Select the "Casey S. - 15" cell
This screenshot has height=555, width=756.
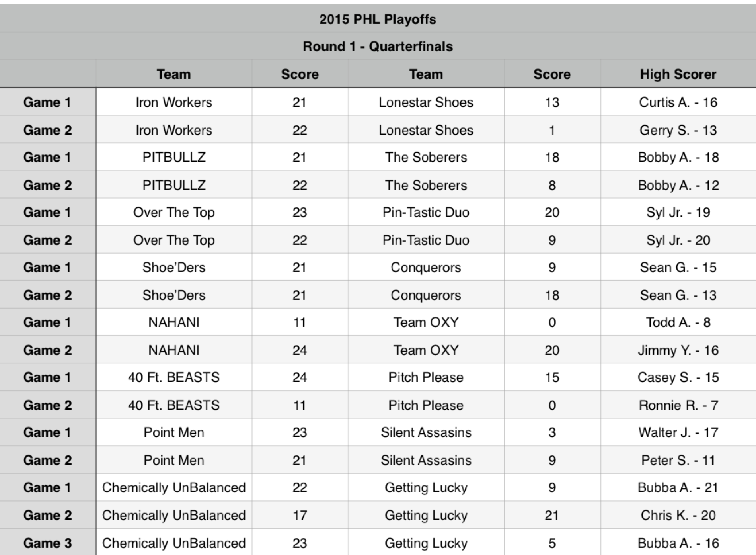click(x=678, y=377)
